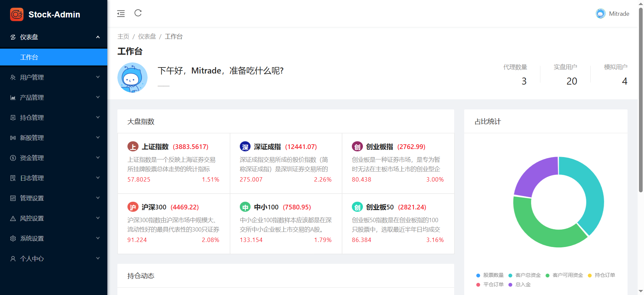The height and width of the screenshot is (295, 644).
Task: Click the 创业板指 index title
Action: click(379, 147)
